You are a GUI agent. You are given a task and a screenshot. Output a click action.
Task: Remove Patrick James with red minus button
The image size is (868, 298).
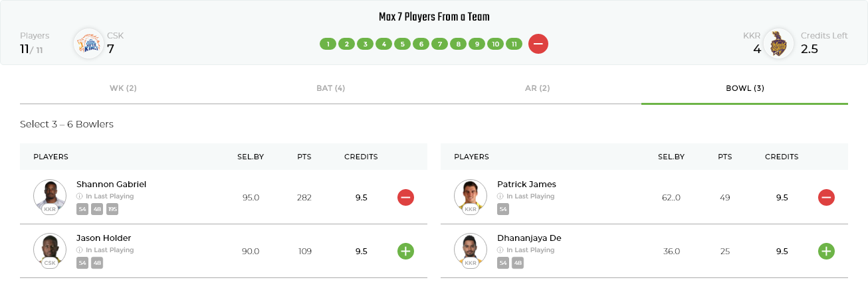826,197
